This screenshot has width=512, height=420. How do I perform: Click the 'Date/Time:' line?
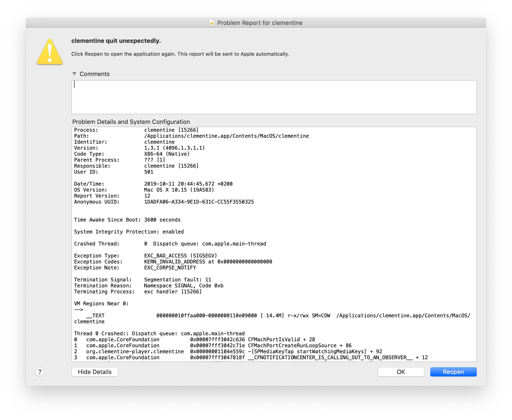tap(153, 184)
